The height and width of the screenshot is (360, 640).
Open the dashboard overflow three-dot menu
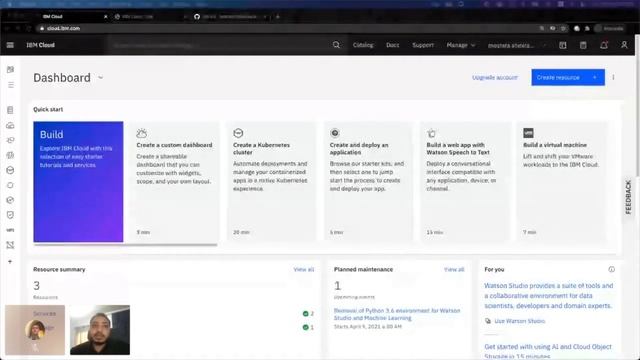click(613, 77)
